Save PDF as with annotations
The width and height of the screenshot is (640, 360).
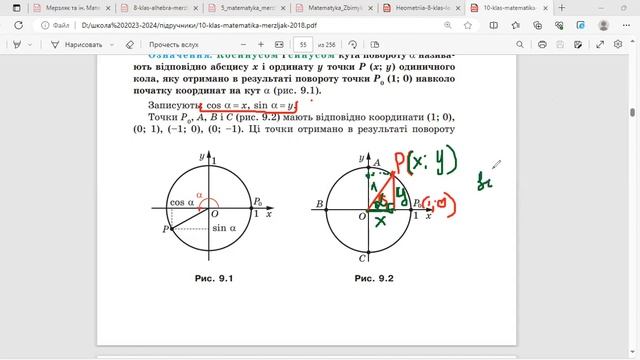[578, 44]
